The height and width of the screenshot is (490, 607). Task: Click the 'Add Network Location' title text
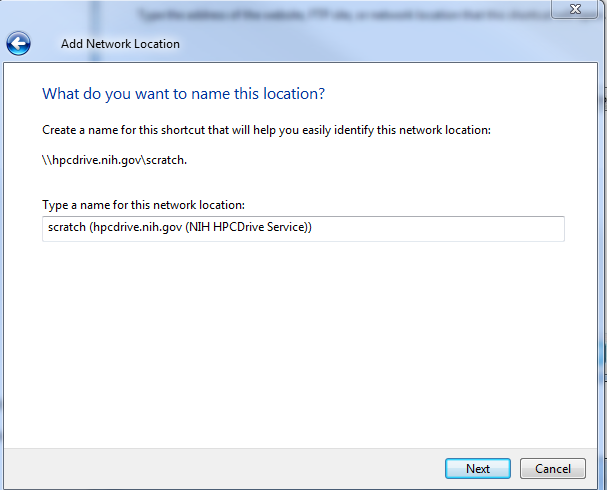pyautogui.click(x=120, y=45)
